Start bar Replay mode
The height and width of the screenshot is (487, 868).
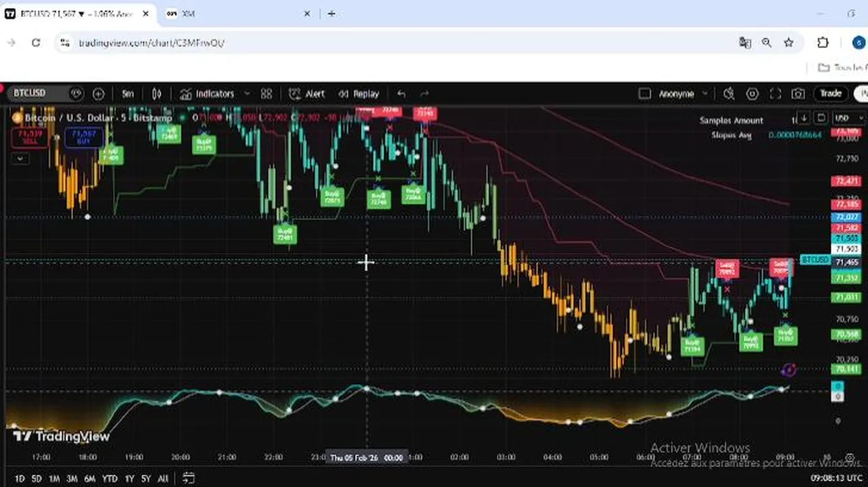tap(359, 94)
